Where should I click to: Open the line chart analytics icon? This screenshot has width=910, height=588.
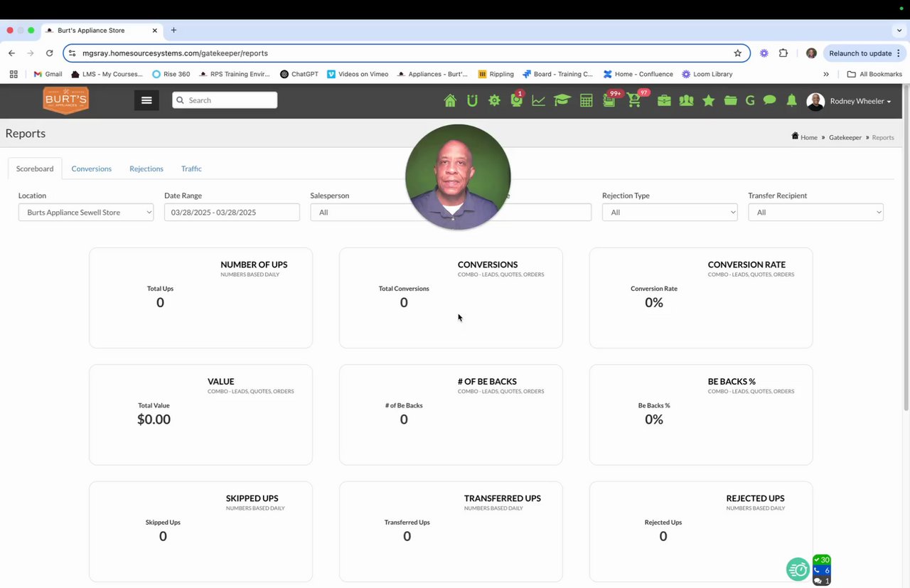pyautogui.click(x=539, y=101)
